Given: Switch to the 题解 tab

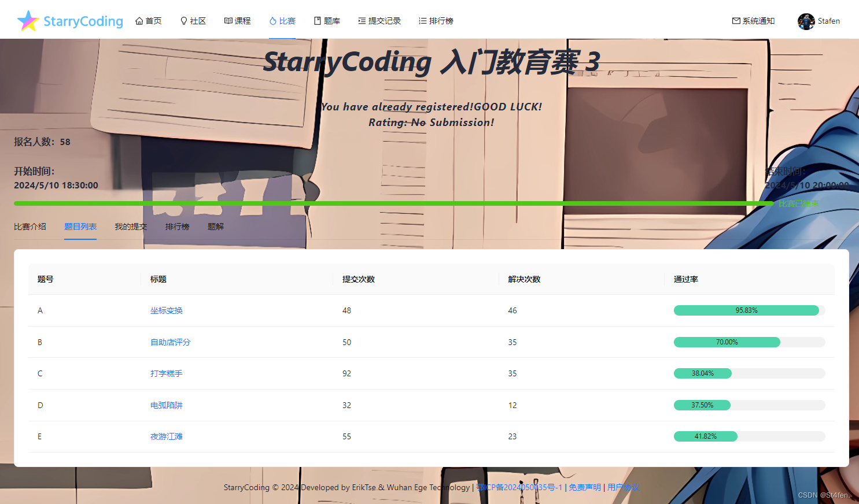Looking at the screenshot, I should point(216,227).
